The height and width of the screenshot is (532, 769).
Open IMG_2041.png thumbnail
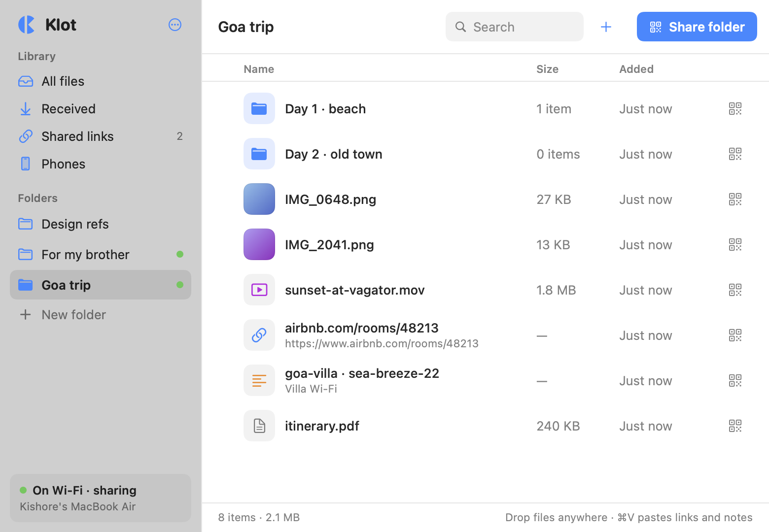click(259, 244)
